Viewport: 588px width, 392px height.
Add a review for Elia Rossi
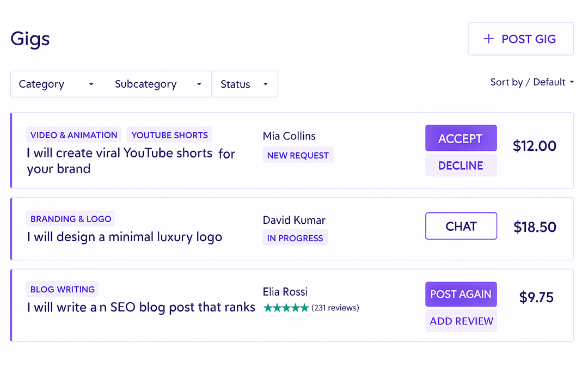[x=461, y=321]
